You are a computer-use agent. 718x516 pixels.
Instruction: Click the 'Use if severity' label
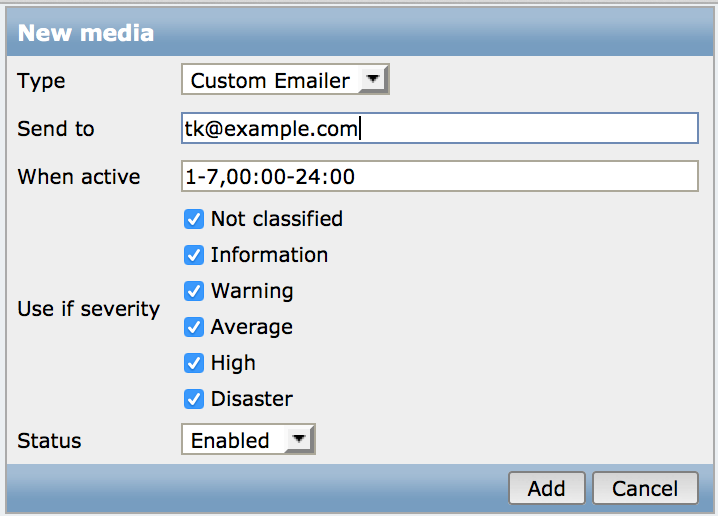coord(89,309)
